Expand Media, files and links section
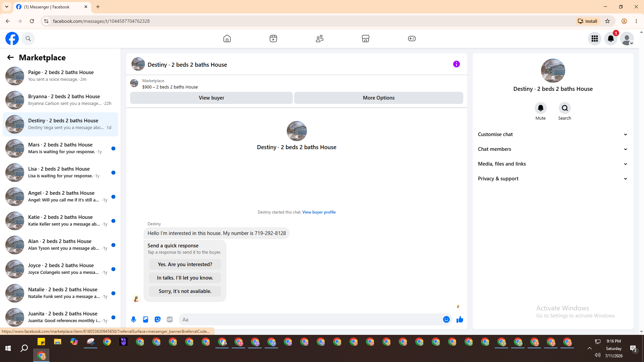644x362 pixels. click(x=553, y=164)
